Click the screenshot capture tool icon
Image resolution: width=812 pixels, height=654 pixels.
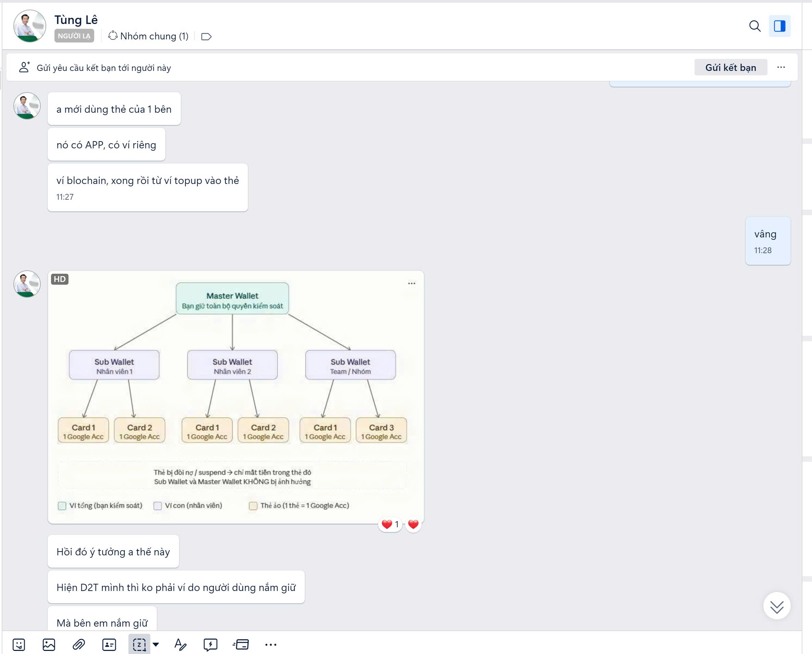(x=139, y=645)
